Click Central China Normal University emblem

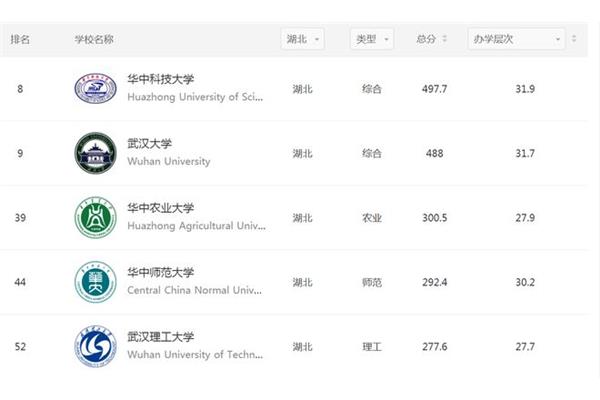point(95,282)
